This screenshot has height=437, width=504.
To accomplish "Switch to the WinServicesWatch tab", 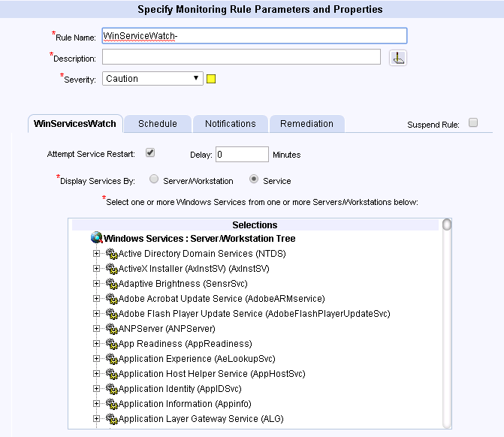I will click(x=75, y=124).
